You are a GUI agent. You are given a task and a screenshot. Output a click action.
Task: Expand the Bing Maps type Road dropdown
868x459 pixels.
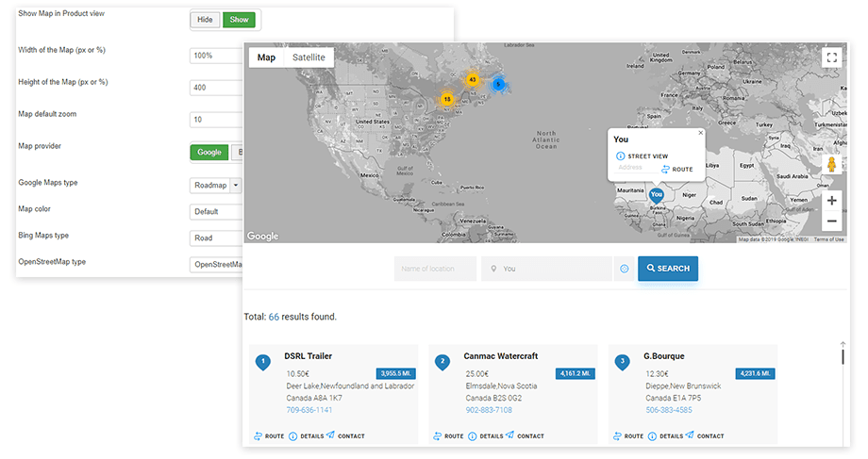point(216,238)
